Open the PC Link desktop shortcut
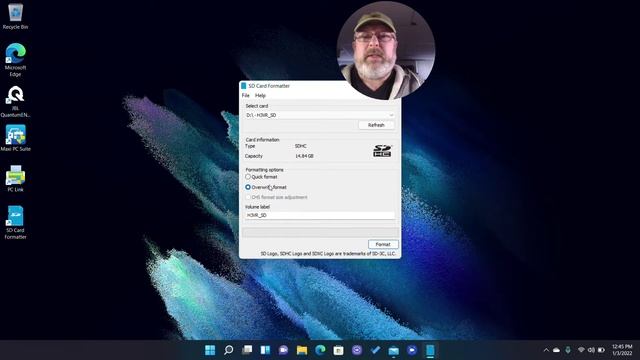Image resolution: width=640 pixels, height=360 pixels. click(x=15, y=179)
